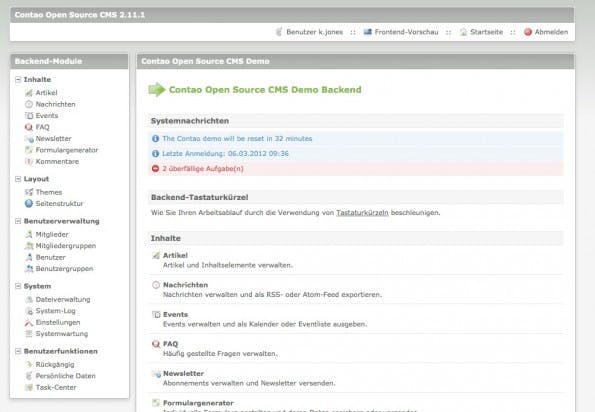The height and width of the screenshot is (412, 595).
Task: Open Systemwartung in the sidebar
Action: (62, 334)
